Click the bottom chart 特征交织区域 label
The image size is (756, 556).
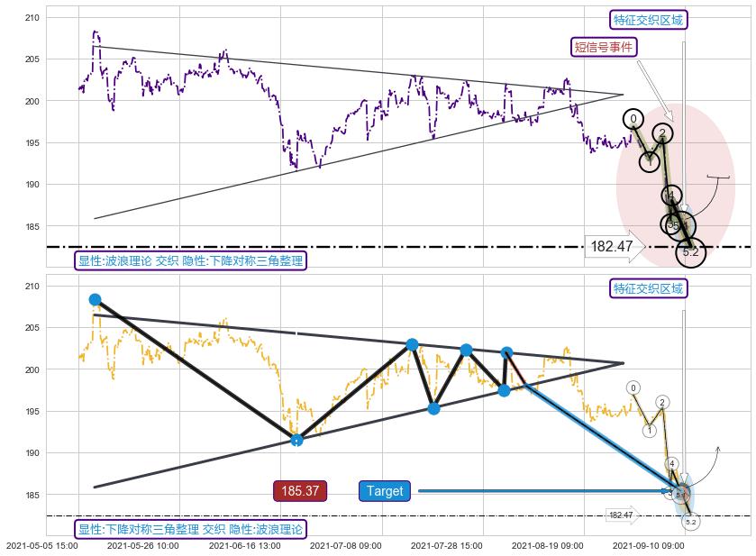point(648,288)
